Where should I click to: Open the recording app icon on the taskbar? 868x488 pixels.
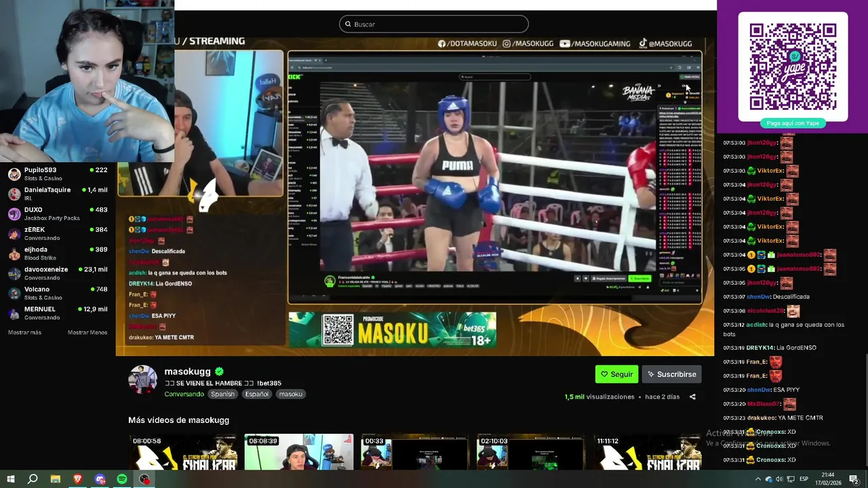[x=144, y=479]
